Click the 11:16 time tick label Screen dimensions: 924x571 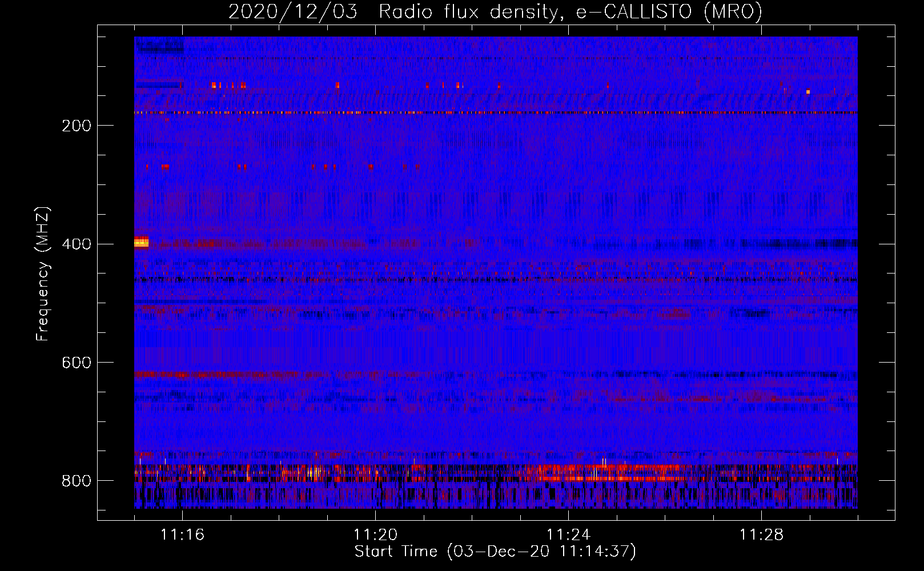(x=182, y=534)
